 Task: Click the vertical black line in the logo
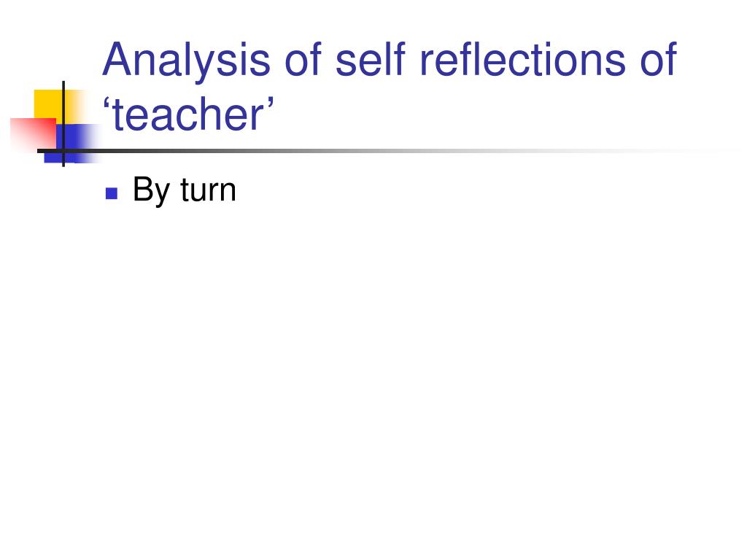(63, 124)
